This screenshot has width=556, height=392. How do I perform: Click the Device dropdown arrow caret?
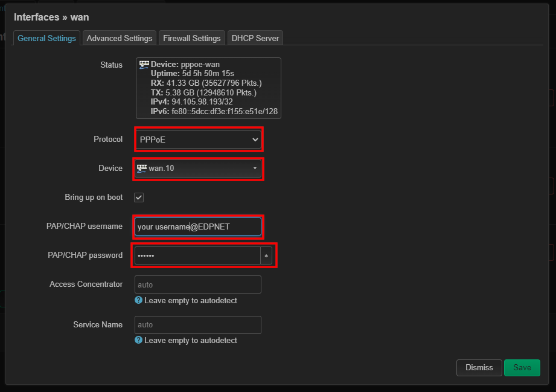point(255,169)
